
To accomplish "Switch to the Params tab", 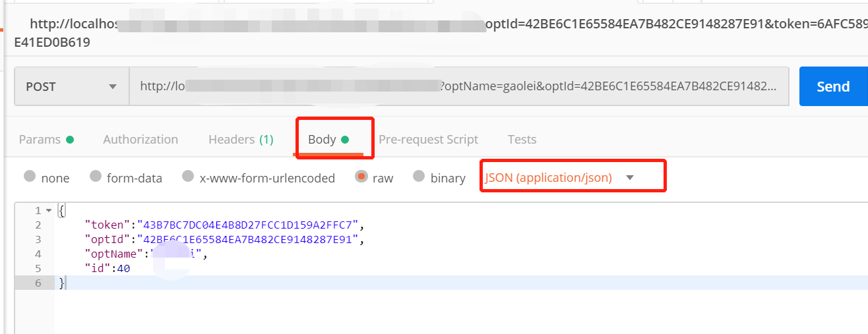I will point(46,139).
